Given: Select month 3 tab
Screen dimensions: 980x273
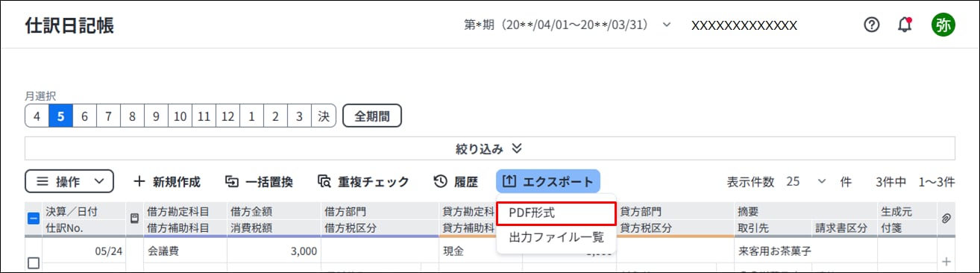Looking at the screenshot, I should pyautogui.click(x=299, y=116).
